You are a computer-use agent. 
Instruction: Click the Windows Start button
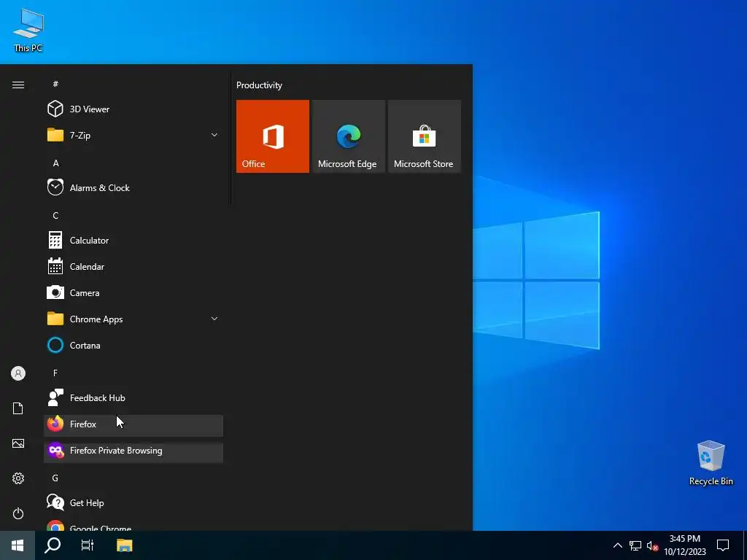coord(18,545)
